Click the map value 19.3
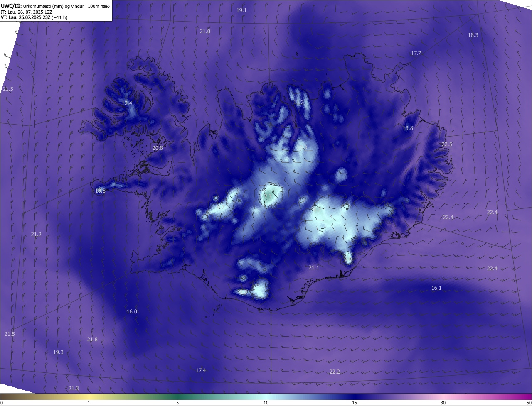Viewport: 532px width, 406px height. [58, 352]
